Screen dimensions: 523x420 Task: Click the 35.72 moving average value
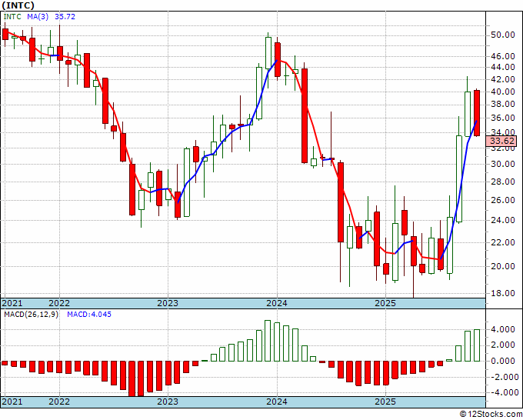point(65,16)
